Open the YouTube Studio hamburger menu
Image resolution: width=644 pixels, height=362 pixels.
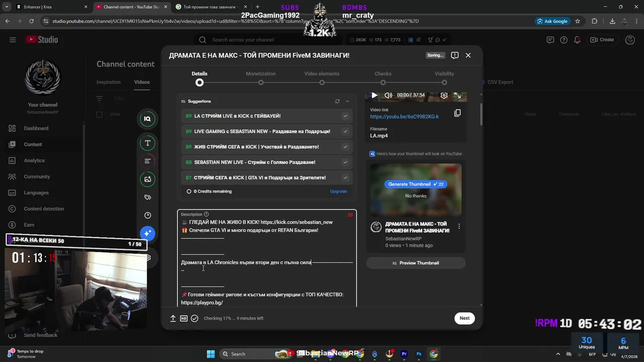point(13,40)
